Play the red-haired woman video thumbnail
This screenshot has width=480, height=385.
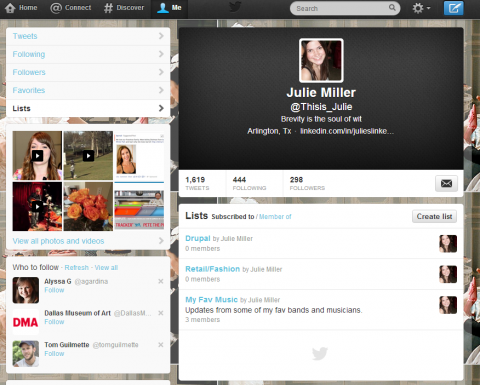click(x=37, y=156)
